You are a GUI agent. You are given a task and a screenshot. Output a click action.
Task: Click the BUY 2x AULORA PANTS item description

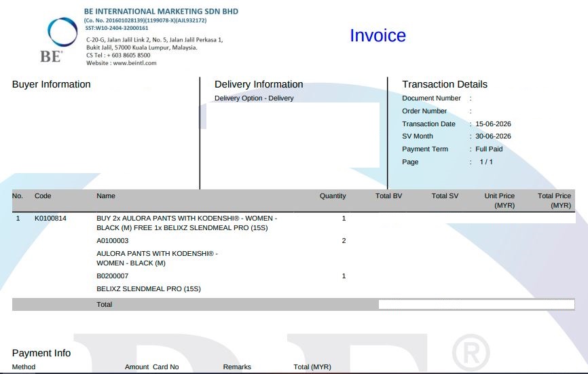[187, 223]
